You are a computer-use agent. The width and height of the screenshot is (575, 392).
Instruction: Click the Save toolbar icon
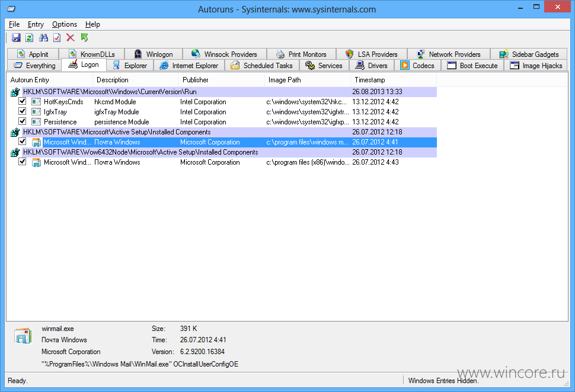(16, 37)
